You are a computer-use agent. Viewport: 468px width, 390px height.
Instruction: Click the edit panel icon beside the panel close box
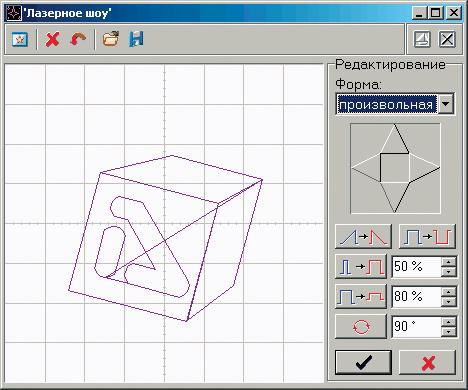point(422,39)
